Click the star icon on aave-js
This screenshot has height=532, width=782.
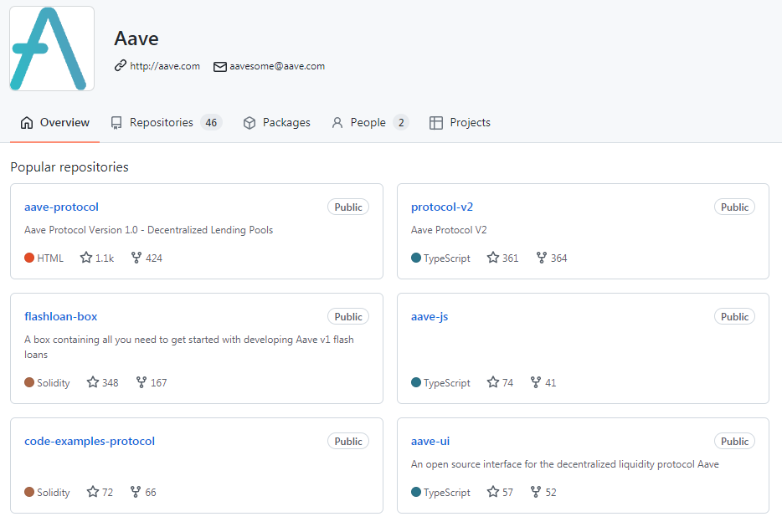pos(493,382)
